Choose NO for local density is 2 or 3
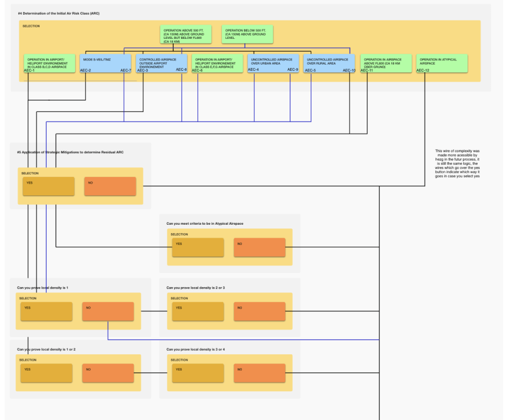This screenshot has width=509, height=420. coord(260,311)
